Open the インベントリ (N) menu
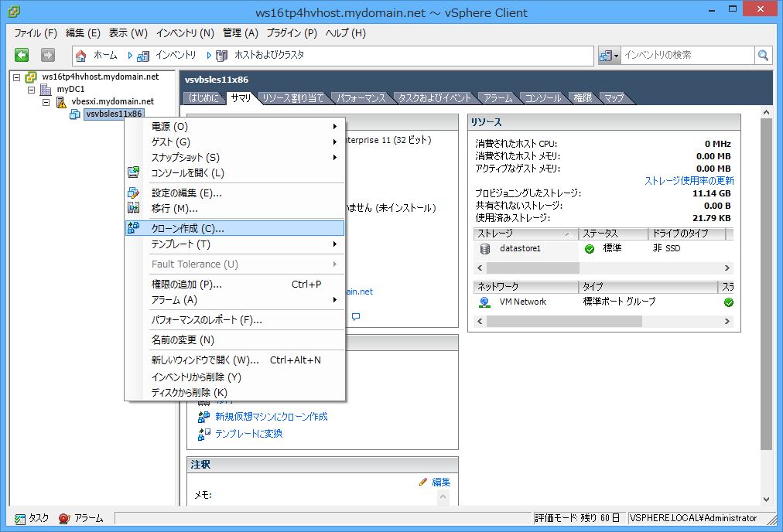This screenshot has height=532, width=783. [x=185, y=33]
